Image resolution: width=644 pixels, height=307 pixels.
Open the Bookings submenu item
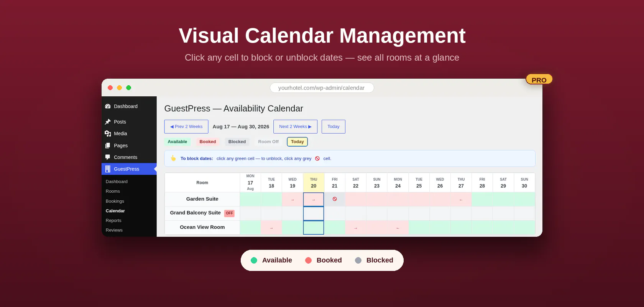coord(115,201)
